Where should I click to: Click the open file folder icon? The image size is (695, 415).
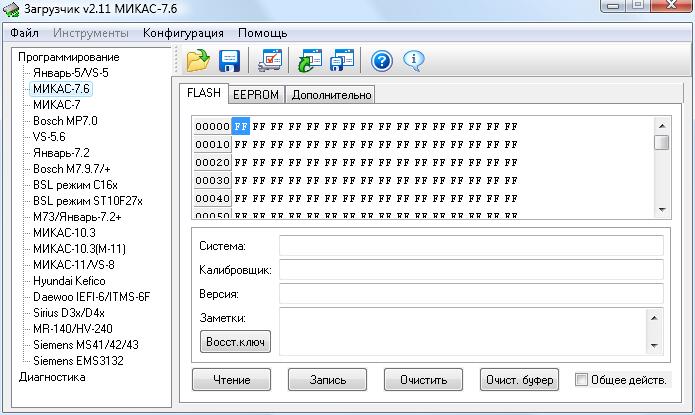(198, 60)
